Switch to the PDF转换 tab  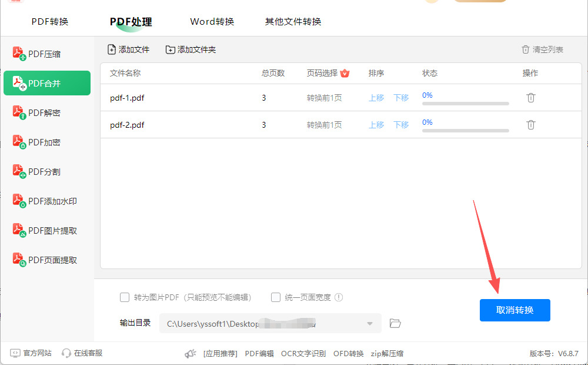click(50, 22)
